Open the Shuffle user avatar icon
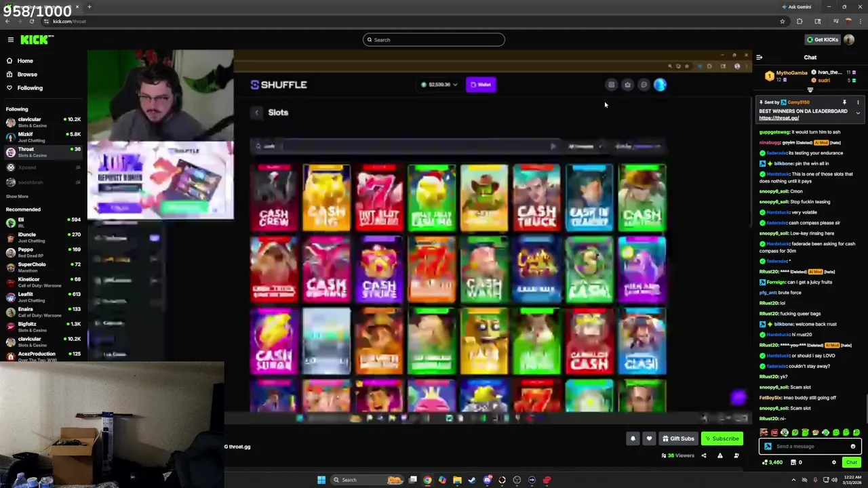 pyautogui.click(x=660, y=85)
